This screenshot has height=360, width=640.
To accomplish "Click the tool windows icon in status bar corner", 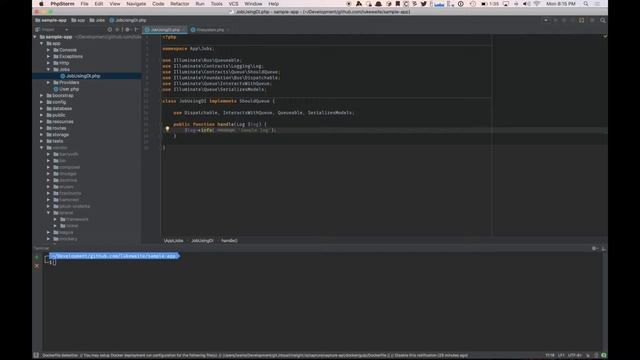I will [36, 355].
